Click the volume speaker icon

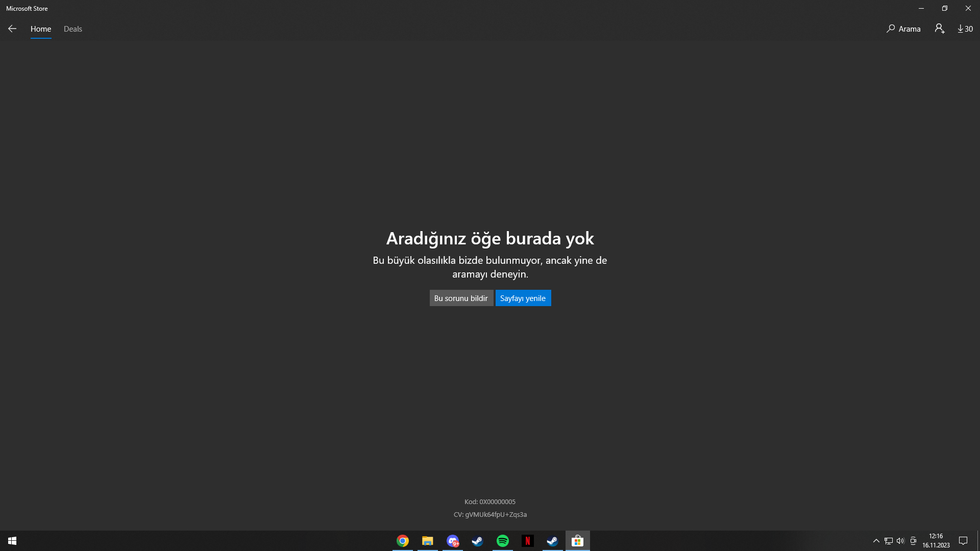[900, 541]
